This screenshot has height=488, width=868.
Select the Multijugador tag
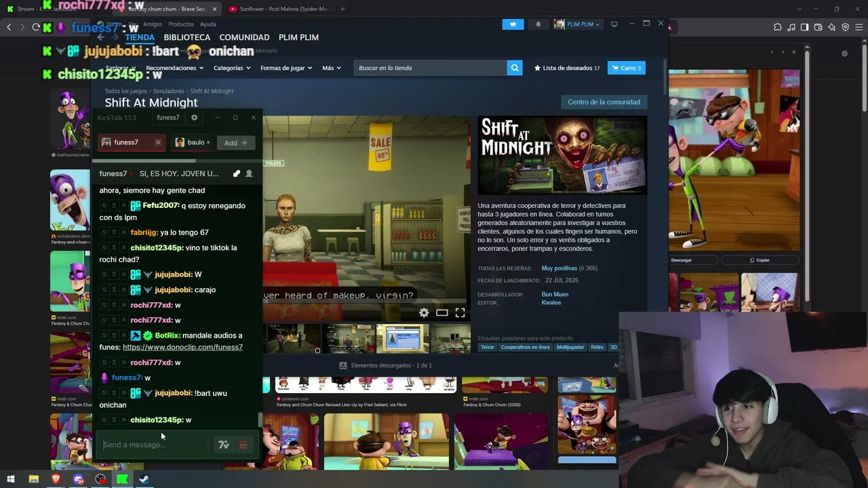[570, 347]
